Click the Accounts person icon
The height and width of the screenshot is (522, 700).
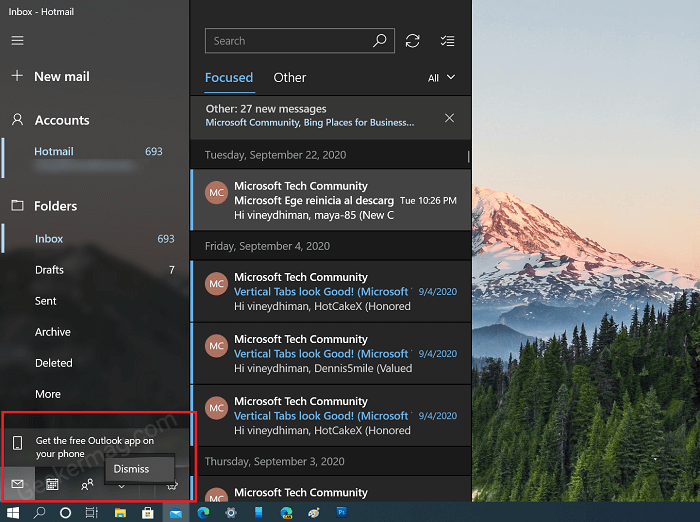coord(17,119)
